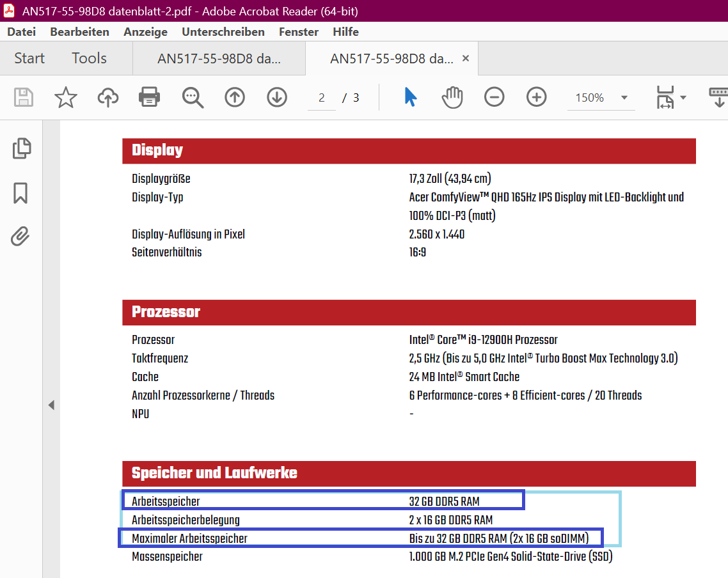Click the Prozessor section header
This screenshot has height=578, width=728.
pyautogui.click(x=409, y=312)
